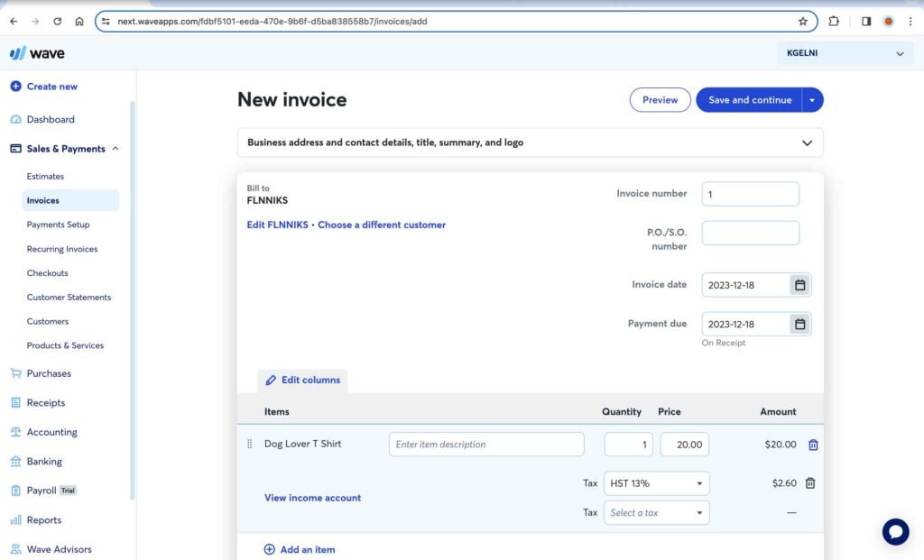Open the help chat bubble
This screenshot has width=924, height=560.
895,531
